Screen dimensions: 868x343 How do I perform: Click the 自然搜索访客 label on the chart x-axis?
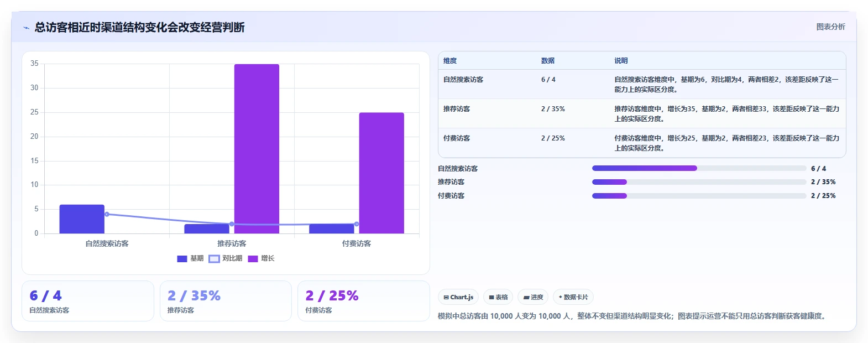[107, 243]
